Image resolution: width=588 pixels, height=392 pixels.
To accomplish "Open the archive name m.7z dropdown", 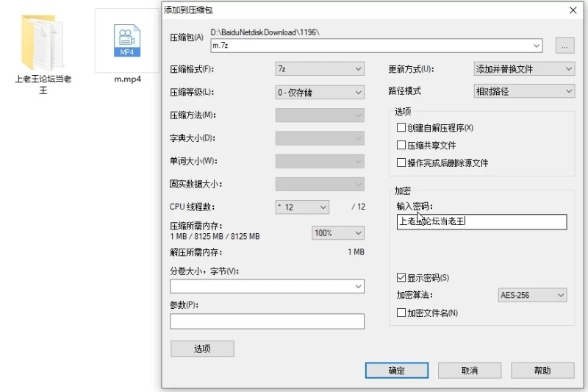I will [x=537, y=46].
